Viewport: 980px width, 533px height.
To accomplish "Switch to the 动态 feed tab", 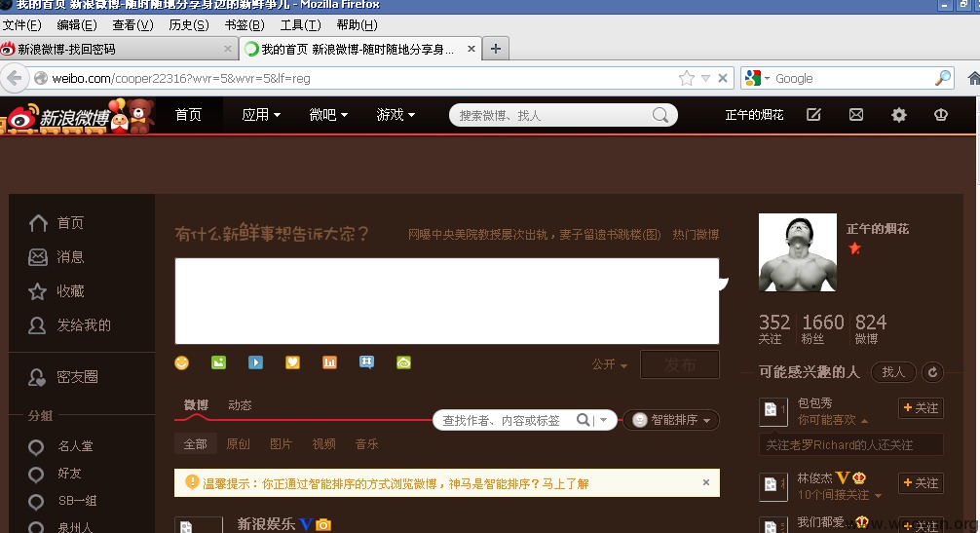I will (240, 405).
